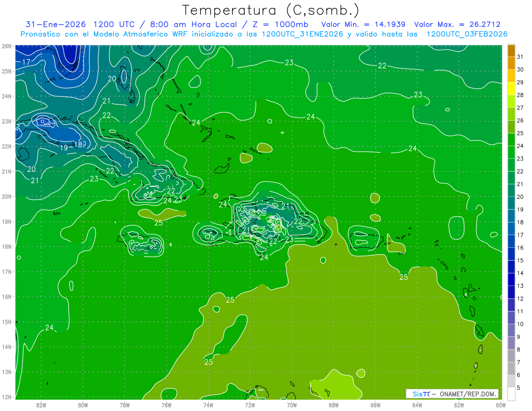The height and width of the screenshot is (411, 532).
Task: Click the '82W' longitude axis label
Action: (x=41, y=405)
